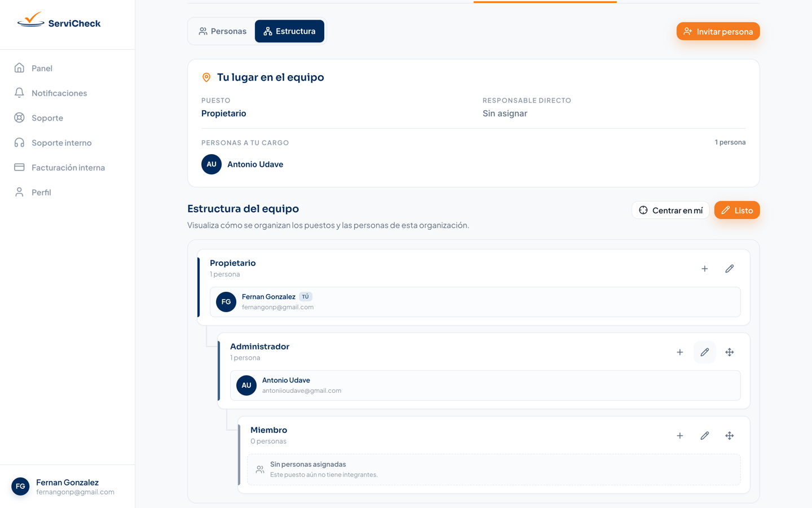Viewport: 812px width, 508px height.
Task: Click the Miembro role title
Action: (269, 430)
